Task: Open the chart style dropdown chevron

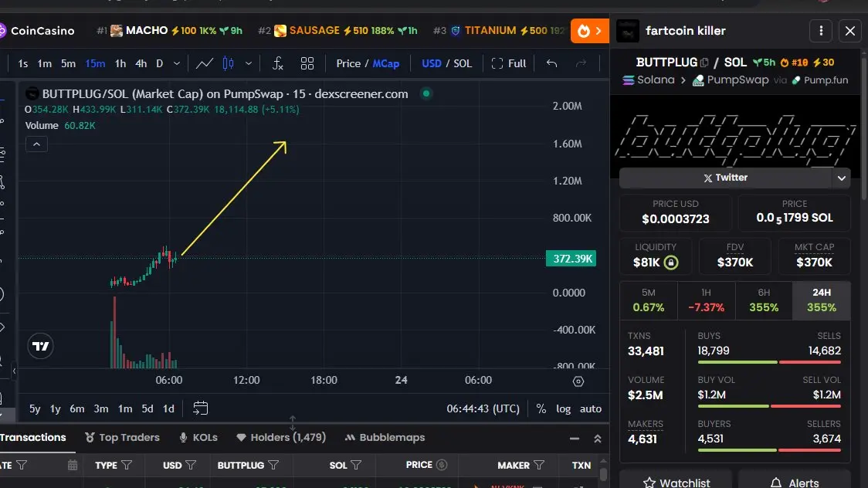Action: pos(249,63)
